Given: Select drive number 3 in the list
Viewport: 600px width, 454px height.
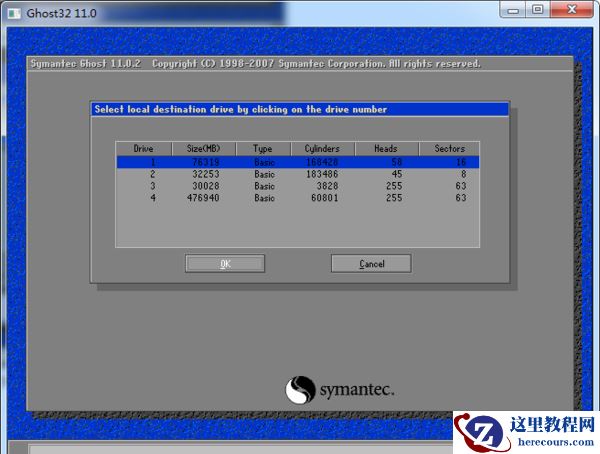Looking at the screenshot, I should (153, 186).
